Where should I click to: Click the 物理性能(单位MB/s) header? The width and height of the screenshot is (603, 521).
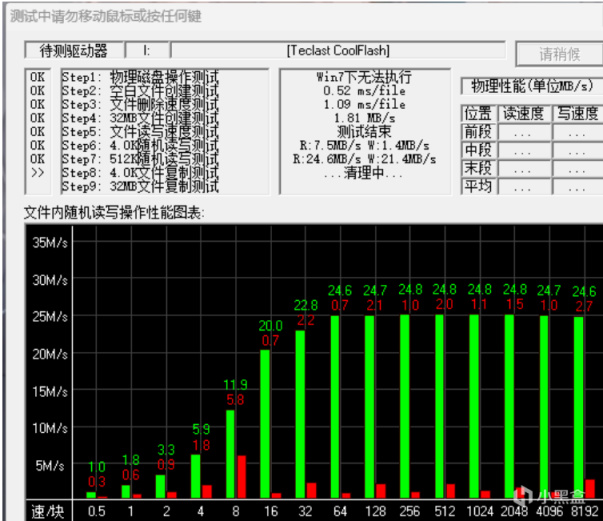click(532, 86)
